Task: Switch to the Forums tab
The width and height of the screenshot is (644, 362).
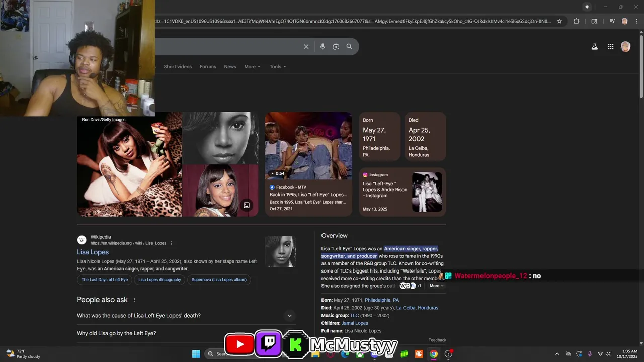Action: [208, 67]
